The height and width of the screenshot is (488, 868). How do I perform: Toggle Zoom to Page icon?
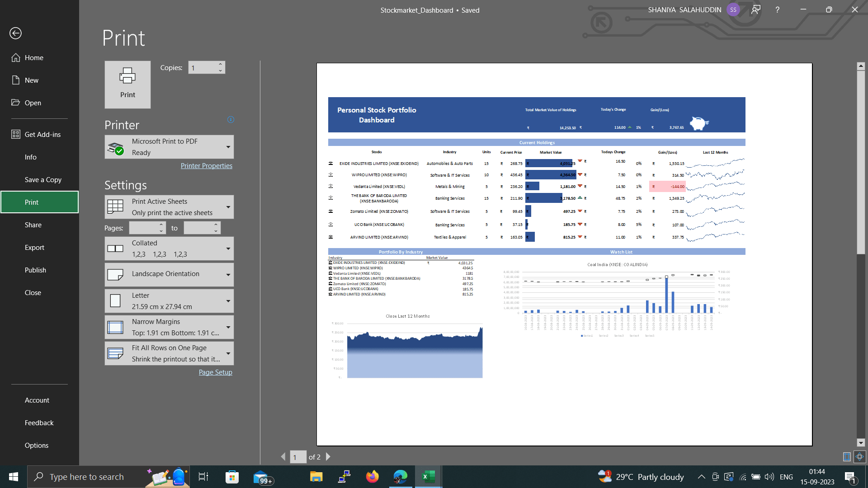[860, 457]
